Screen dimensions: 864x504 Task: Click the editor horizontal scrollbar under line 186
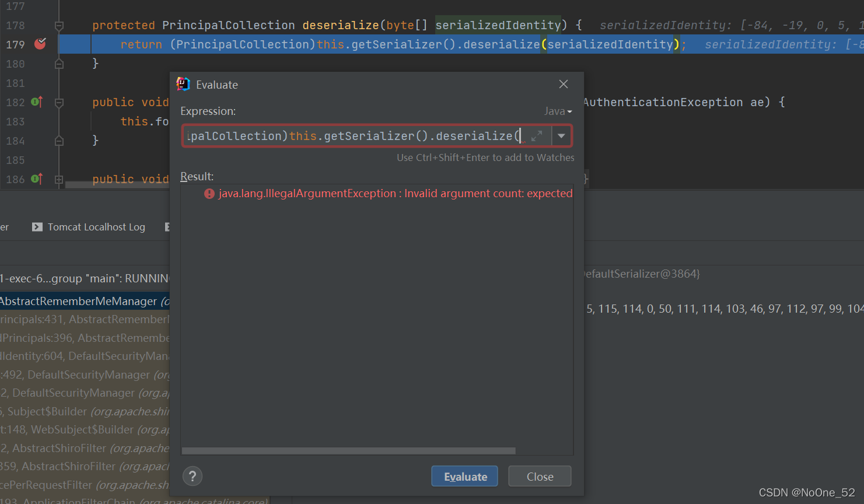click(x=117, y=184)
